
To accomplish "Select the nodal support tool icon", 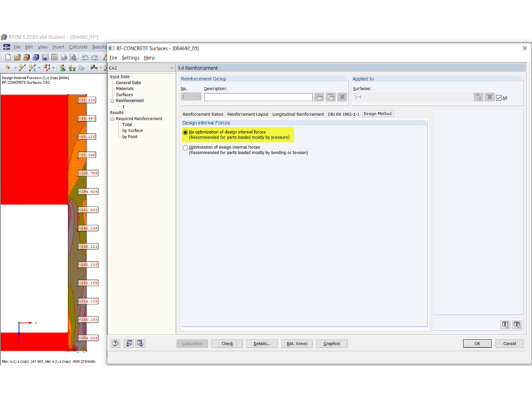I will pos(62,68).
